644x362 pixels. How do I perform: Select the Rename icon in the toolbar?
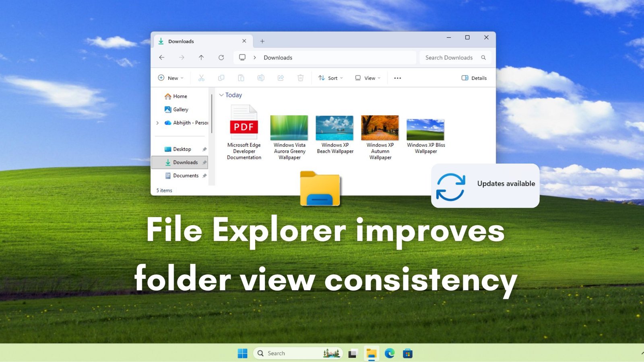click(x=261, y=78)
